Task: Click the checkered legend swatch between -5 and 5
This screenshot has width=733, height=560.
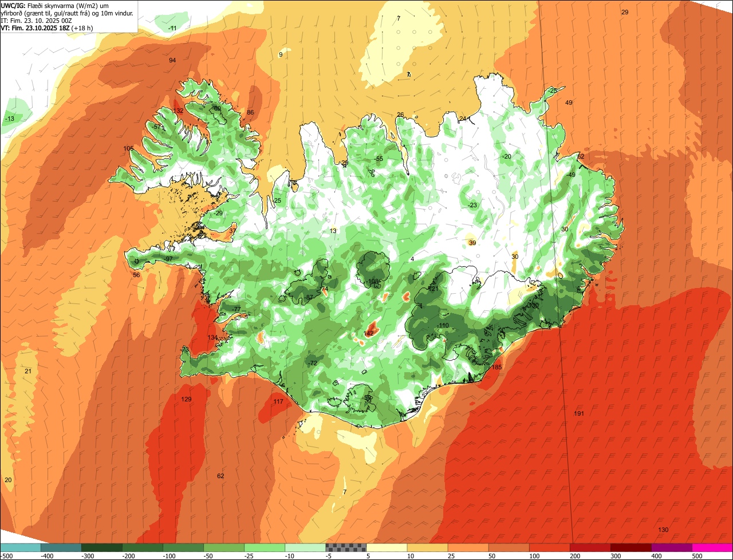Action: click(x=345, y=548)
